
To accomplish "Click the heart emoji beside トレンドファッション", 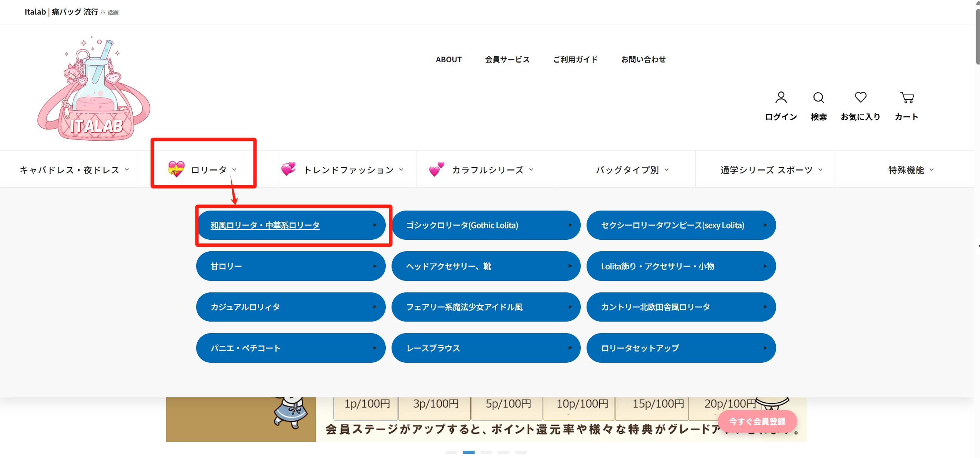I will tap(289, 169).
